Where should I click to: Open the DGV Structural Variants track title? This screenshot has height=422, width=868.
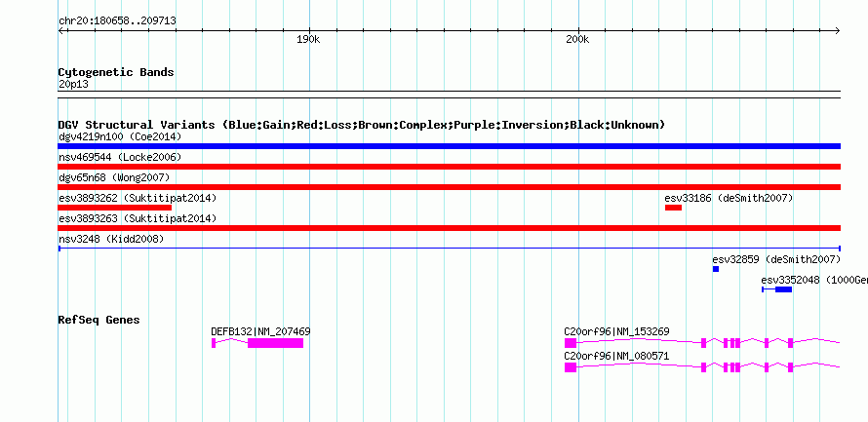click(362, 125)
